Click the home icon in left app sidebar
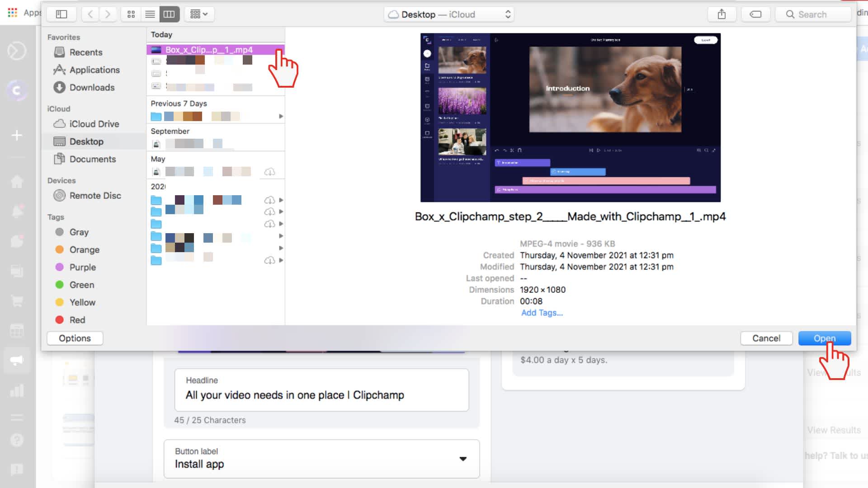This screenshot has height=488, width=868. pyautogui.click(x=17, y=182)
